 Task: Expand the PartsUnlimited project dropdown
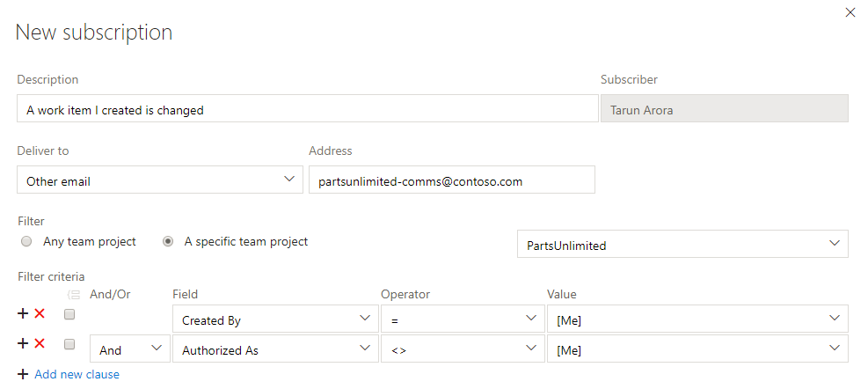[x=682, y=244]
